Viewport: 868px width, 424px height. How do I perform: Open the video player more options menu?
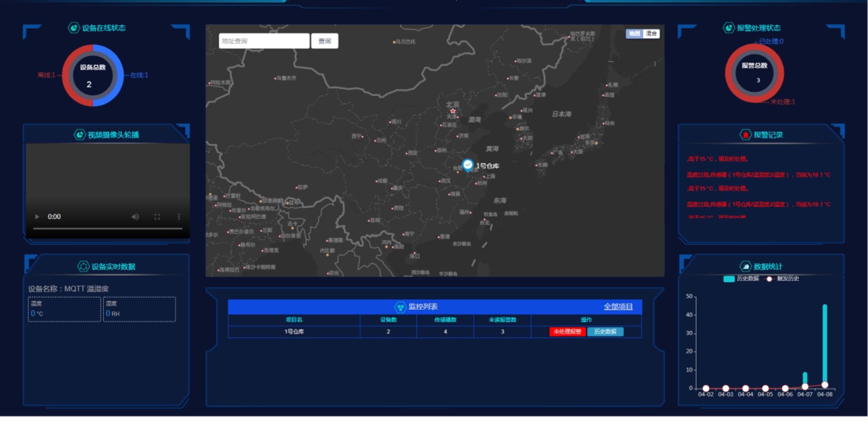179,217
